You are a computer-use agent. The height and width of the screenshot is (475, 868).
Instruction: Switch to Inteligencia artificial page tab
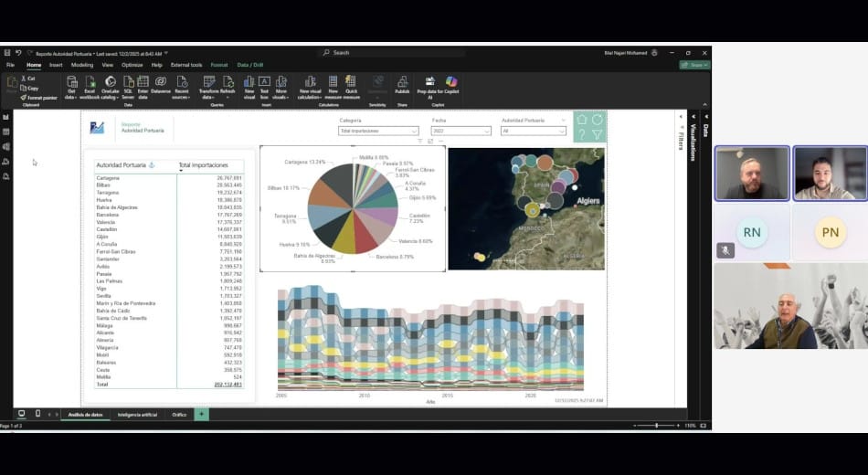tap(138, 414)
